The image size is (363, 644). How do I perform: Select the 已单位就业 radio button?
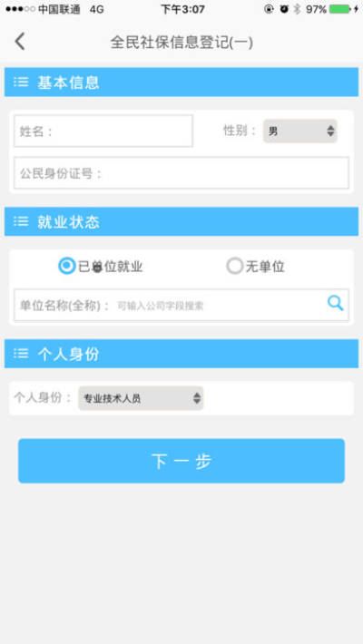pos(66,266)
